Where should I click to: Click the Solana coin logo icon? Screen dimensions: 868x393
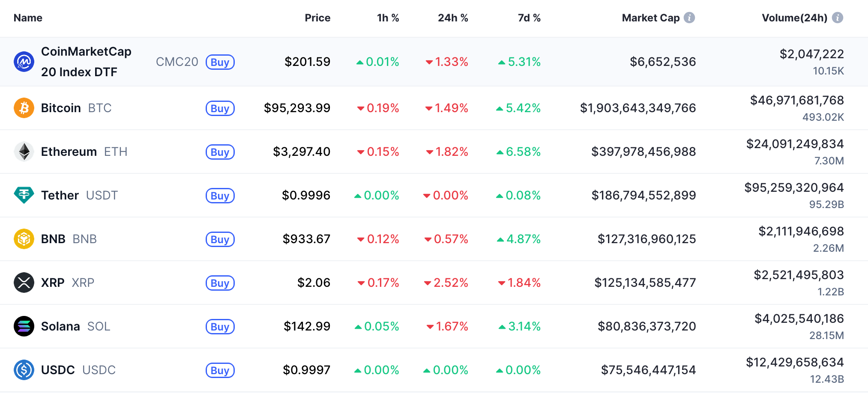[x=24, y=326]
